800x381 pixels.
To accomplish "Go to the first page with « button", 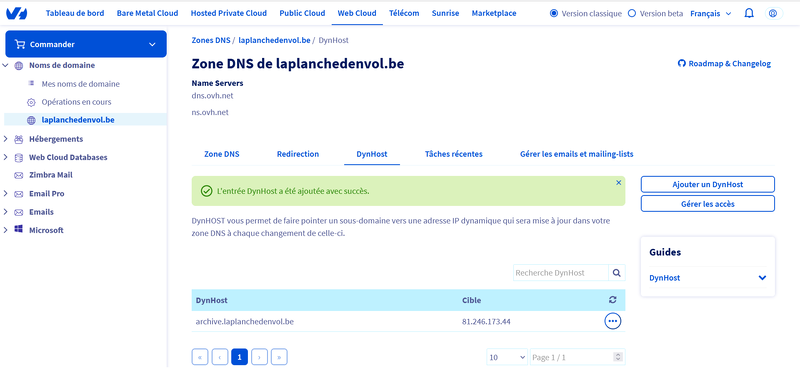I will tap(200, 358).
